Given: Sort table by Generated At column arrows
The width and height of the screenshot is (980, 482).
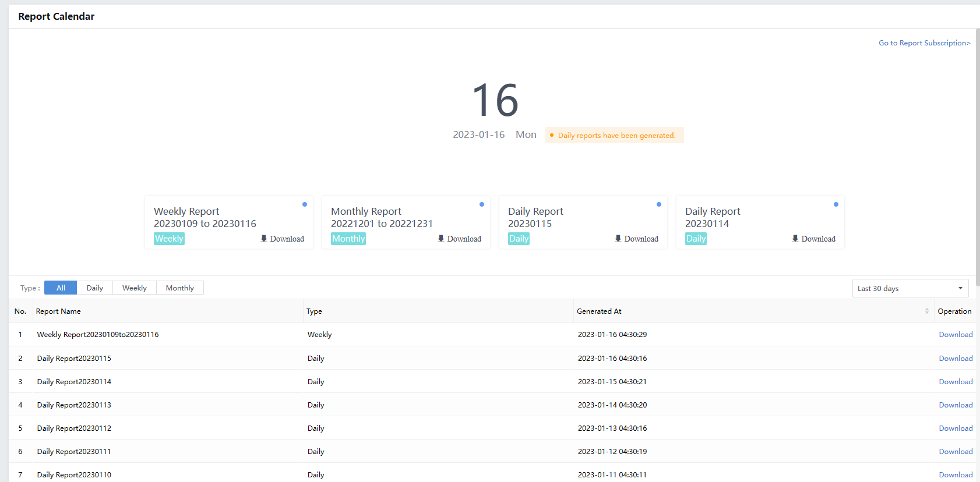Looking at the screenshot, I should coord(926,311).
